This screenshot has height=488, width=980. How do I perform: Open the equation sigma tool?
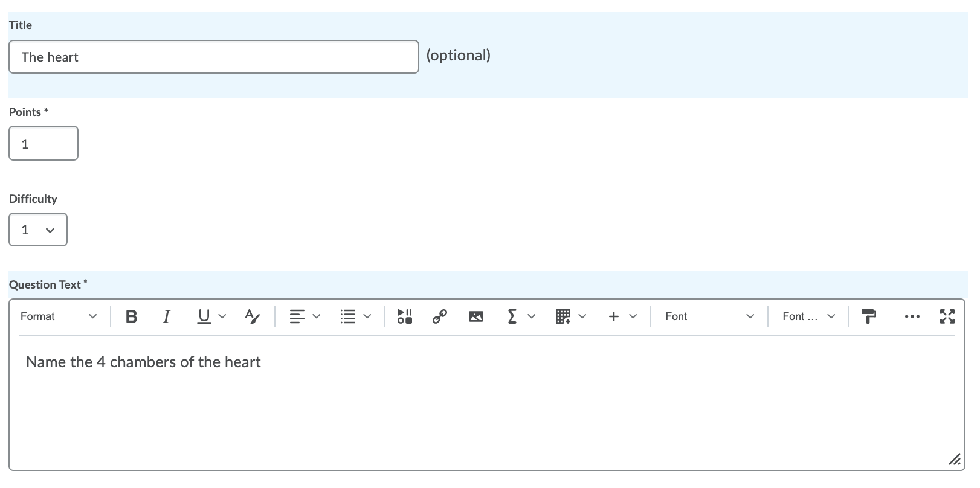click(512, 316)
